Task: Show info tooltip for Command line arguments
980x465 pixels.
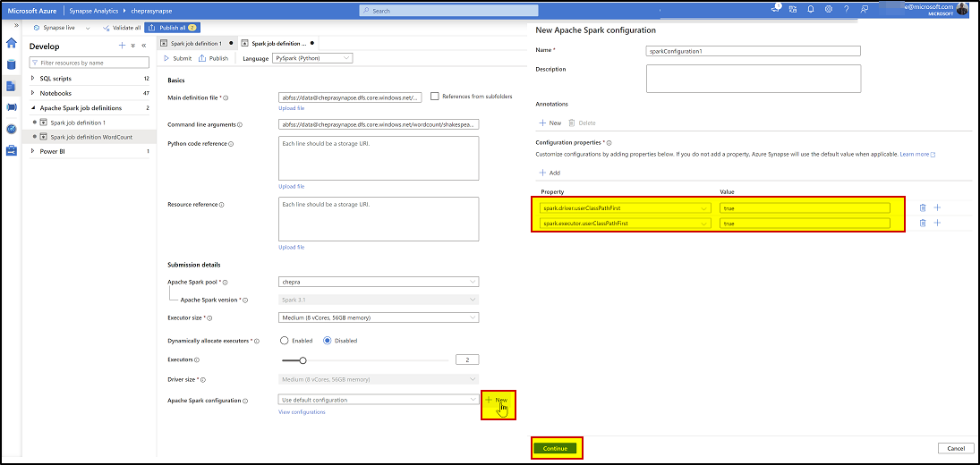Action: click(240, 125)
